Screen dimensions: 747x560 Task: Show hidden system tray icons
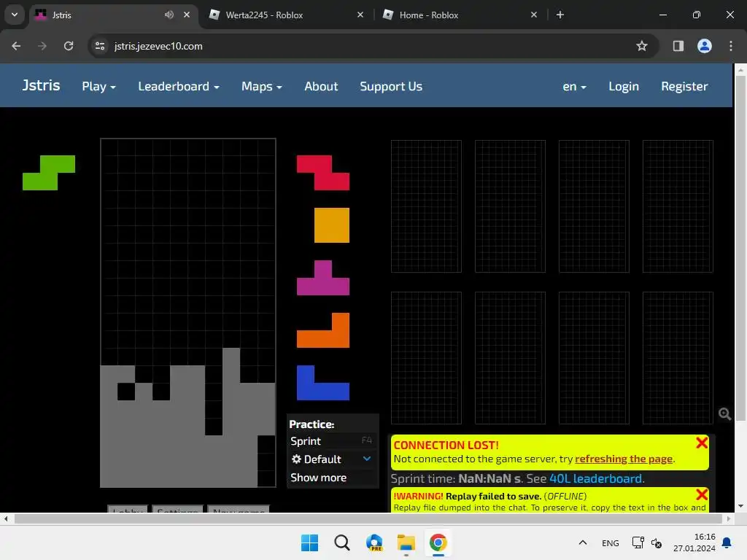pos(583,542)
